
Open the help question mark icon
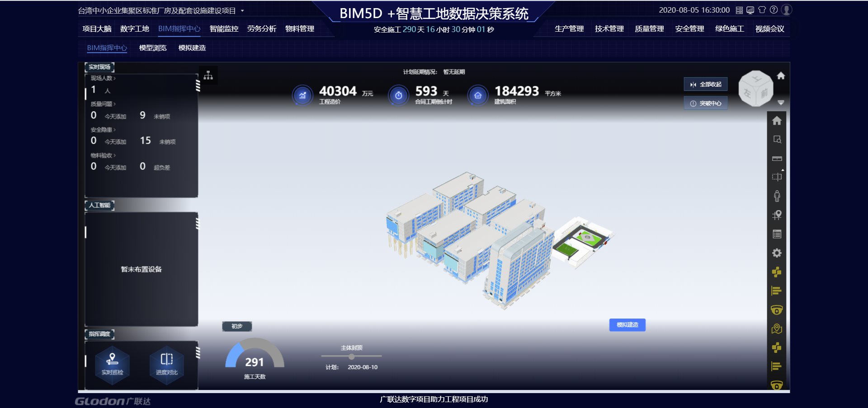coord(774,10)
